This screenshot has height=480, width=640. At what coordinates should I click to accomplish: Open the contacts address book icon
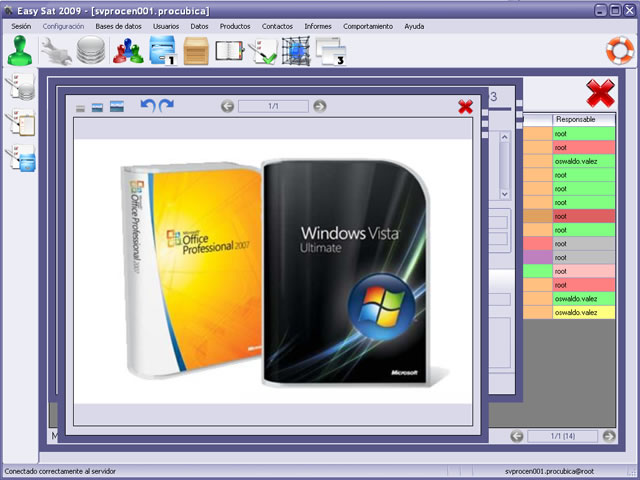(x=229, y=51)
